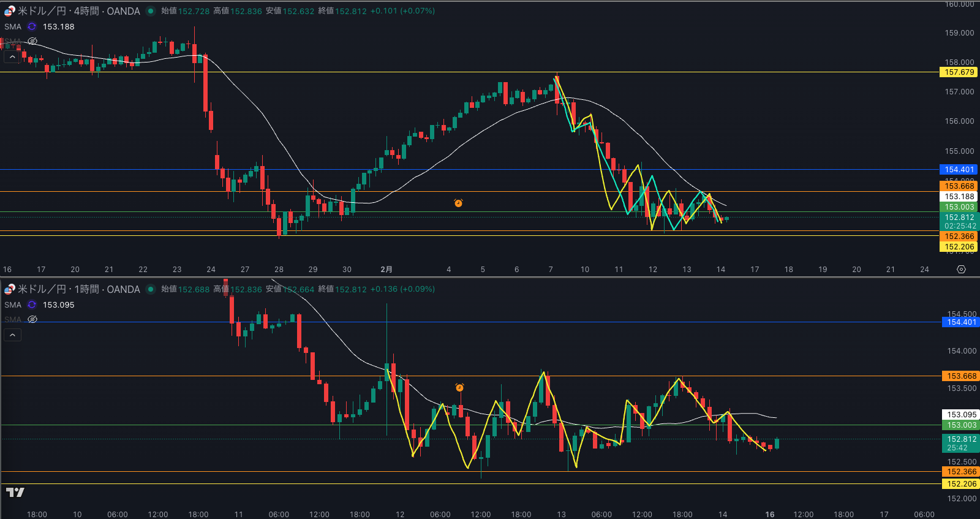Click the orange alert clock on 1-hour chart

click(x=459, y=387)
